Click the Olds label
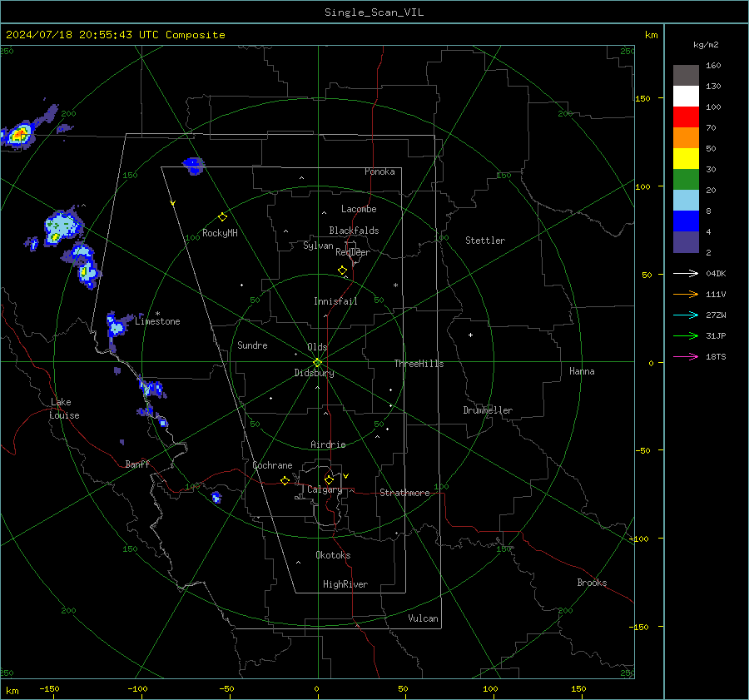 click(317, 347)
